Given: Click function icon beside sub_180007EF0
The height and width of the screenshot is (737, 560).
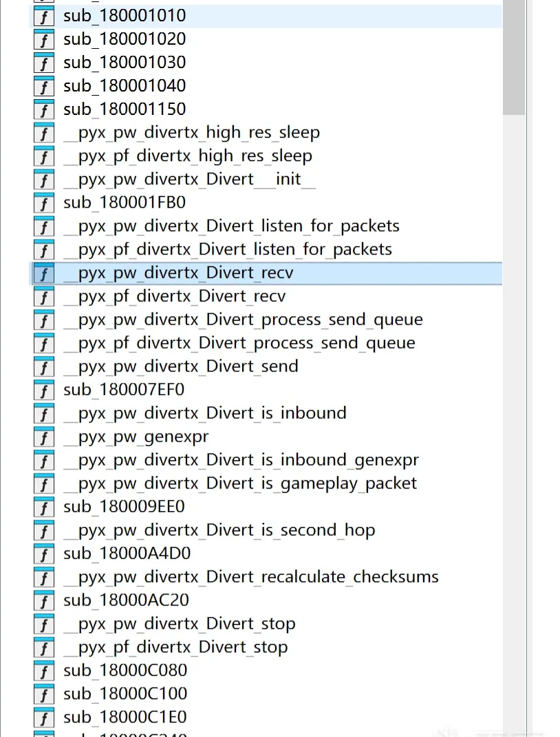Looking at the screenshot, I should (x=44, y=391).
